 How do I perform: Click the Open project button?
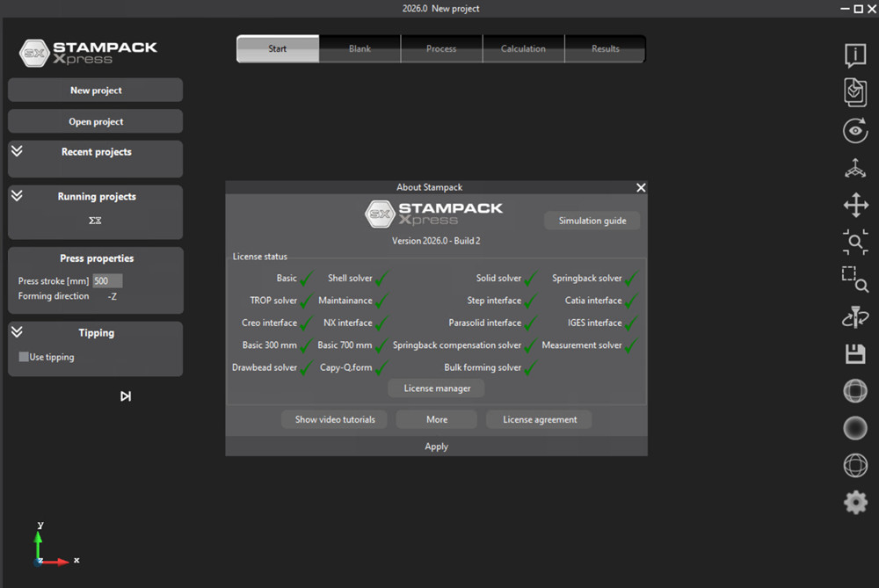click(x=95, y=121)
